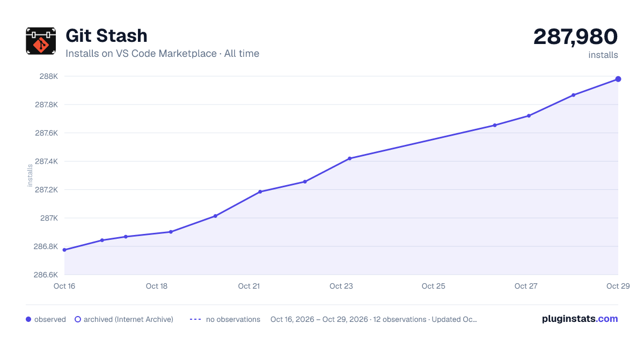Click the vertical installs axis title
Image resolution: width=644 pixels, height=338 pixels.
coord(30,175)
